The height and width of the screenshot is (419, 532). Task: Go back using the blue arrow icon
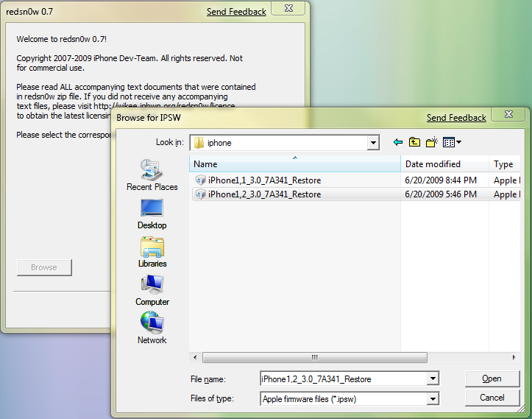tap(398, 142)
